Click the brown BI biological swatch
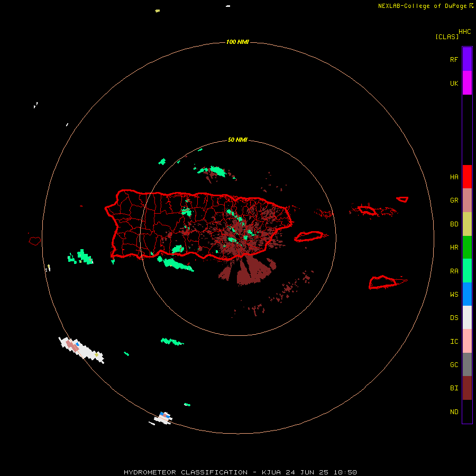 [x=467, y=388]
